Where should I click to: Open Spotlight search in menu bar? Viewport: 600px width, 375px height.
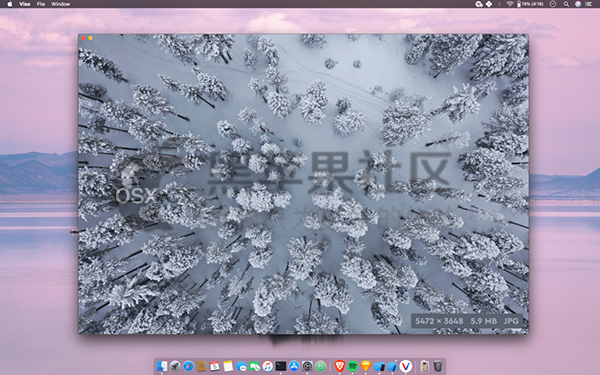click(566, 4)
